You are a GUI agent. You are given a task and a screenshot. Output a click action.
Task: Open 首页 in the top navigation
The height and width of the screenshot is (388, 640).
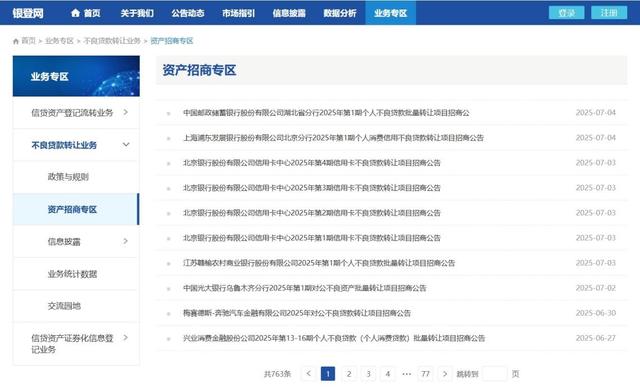[86, 13]
